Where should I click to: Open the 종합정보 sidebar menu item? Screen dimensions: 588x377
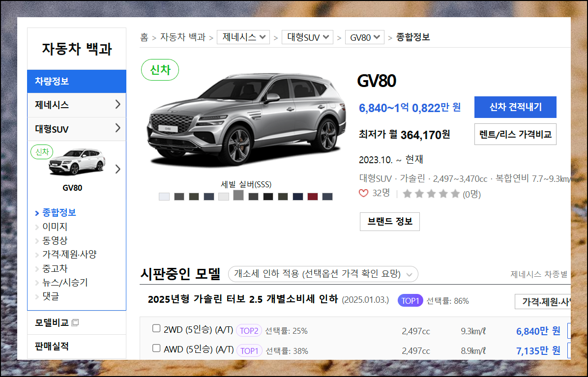tap(59, 212)
